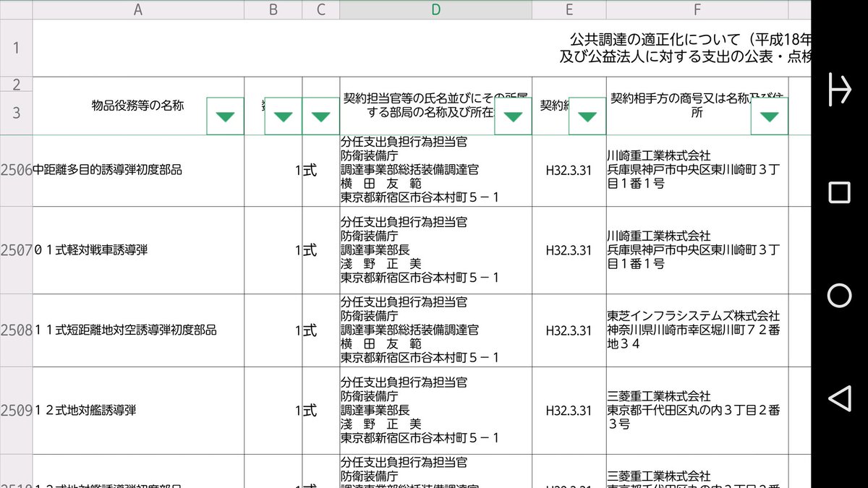Select 三菱重工業株式会社 cell in row 2509
The width and height of the screenshot is (868, 488).
point(697,411)
